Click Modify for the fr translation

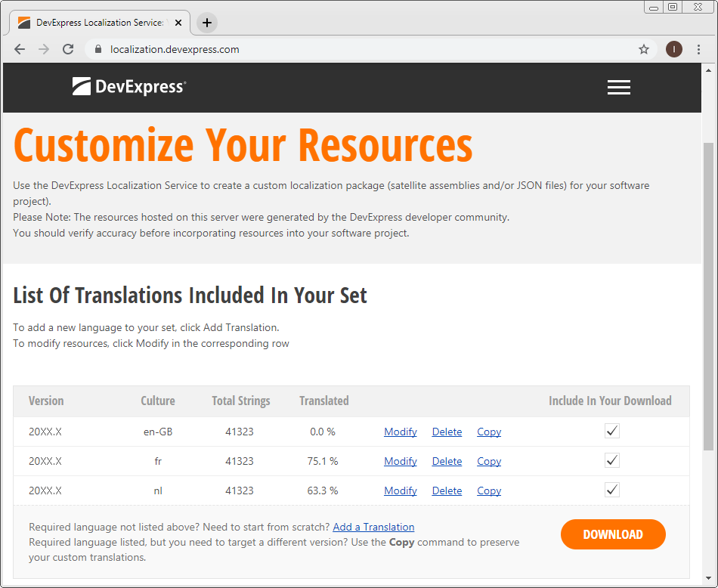[x=401, y=461]
